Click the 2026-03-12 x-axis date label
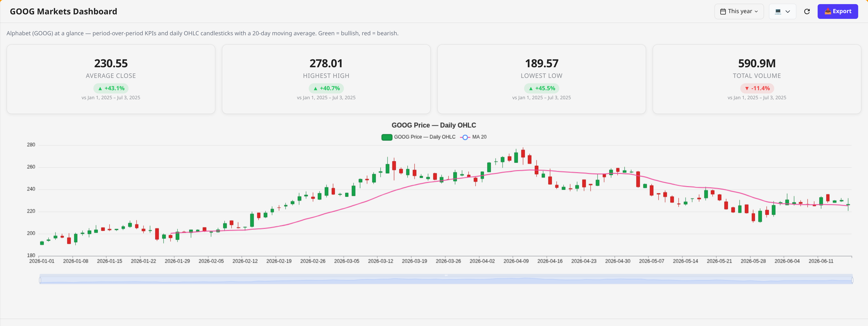Image resolution: width=868 pixels, height=326 pixels. point(381,261)
